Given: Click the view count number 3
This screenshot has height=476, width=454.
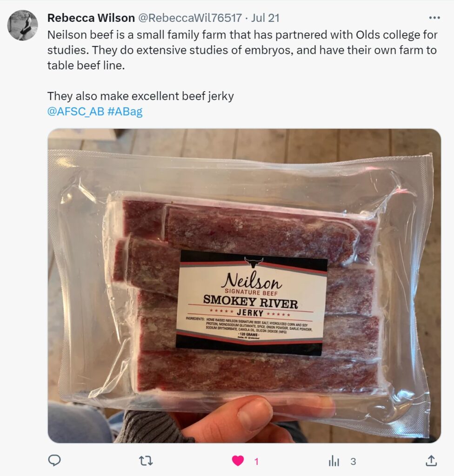Looking at the screenshot, I should [x=353, y=462].
